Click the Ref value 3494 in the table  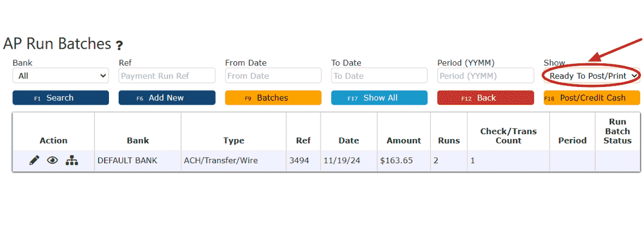pyautogui.click(x=299, y=161)
